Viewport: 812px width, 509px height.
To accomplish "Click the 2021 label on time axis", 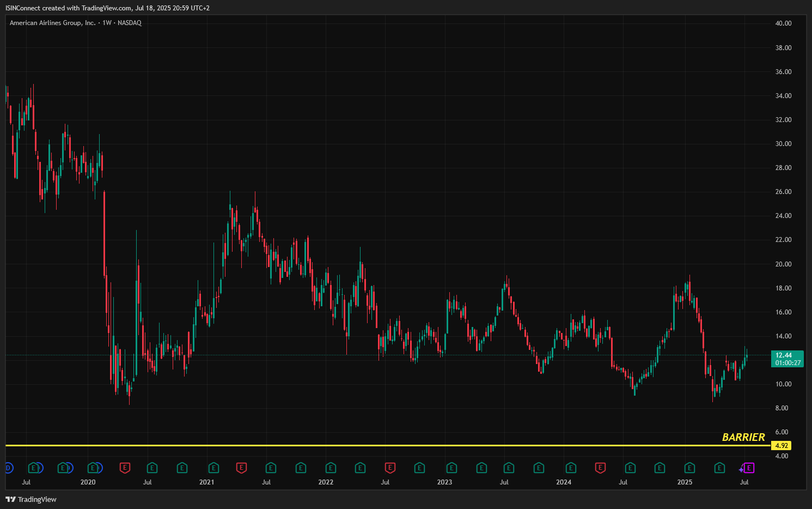I will tap(207, 482).
